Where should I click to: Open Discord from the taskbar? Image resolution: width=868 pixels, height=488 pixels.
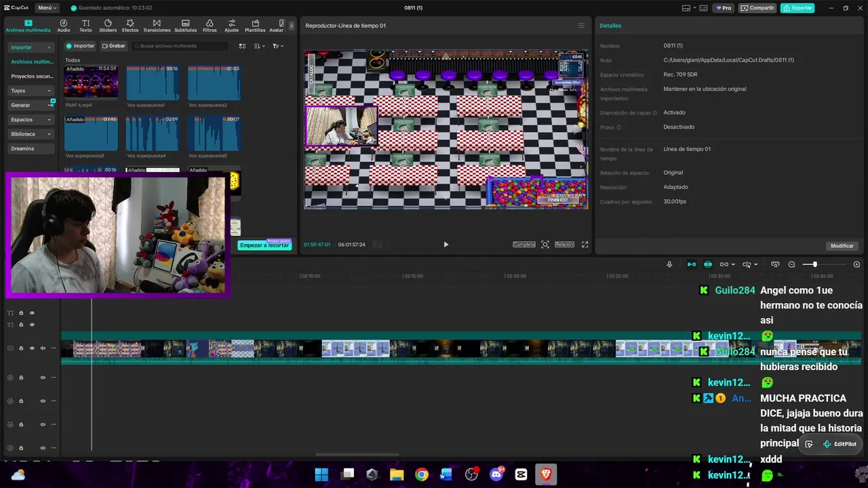496,474
